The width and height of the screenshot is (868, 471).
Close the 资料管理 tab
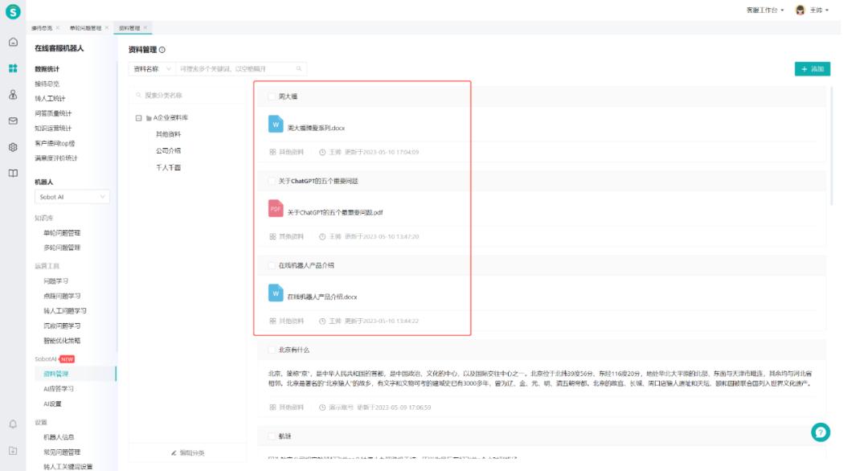(x=145, y=27)
